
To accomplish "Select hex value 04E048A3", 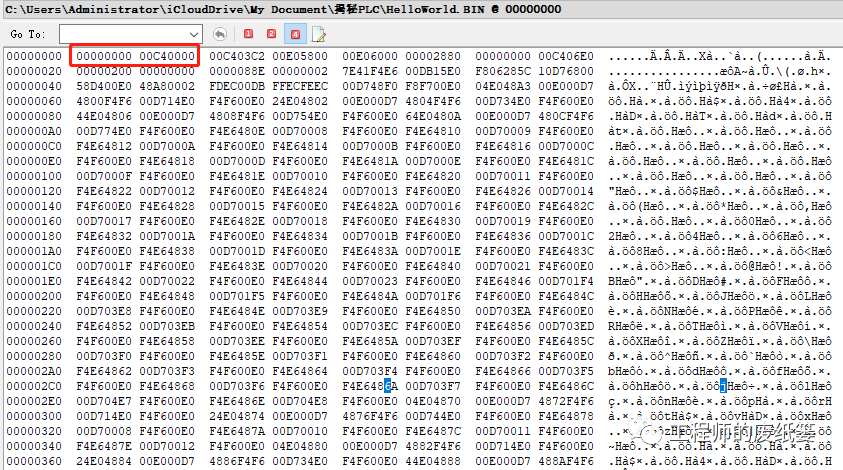I will [503, 86].
